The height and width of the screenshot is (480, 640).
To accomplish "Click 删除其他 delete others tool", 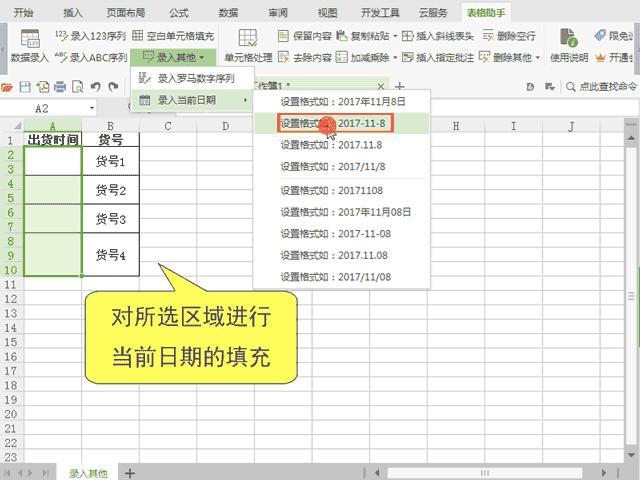I will coord(506,58).
